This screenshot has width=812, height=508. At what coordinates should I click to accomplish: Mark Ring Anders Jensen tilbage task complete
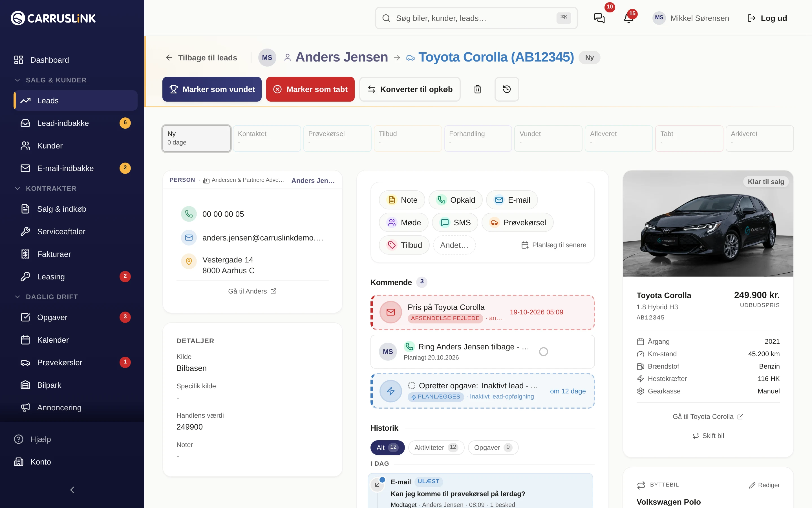tap(543, 352)
